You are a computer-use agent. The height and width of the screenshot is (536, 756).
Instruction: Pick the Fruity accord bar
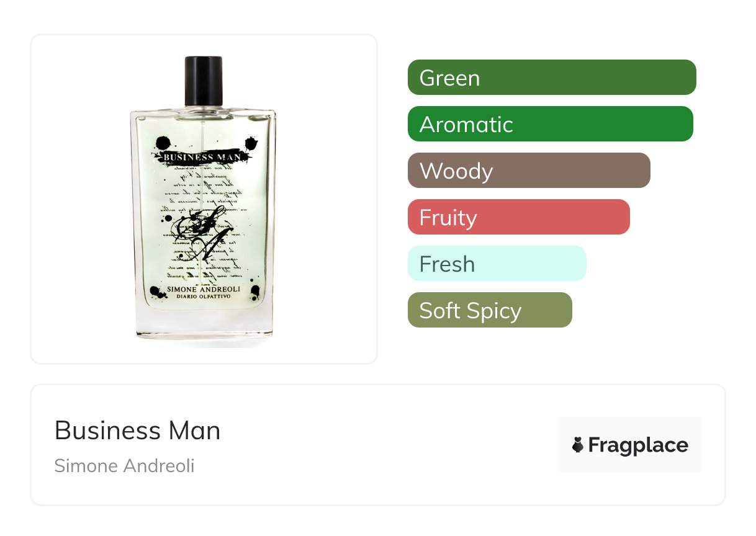coord(519,217)
